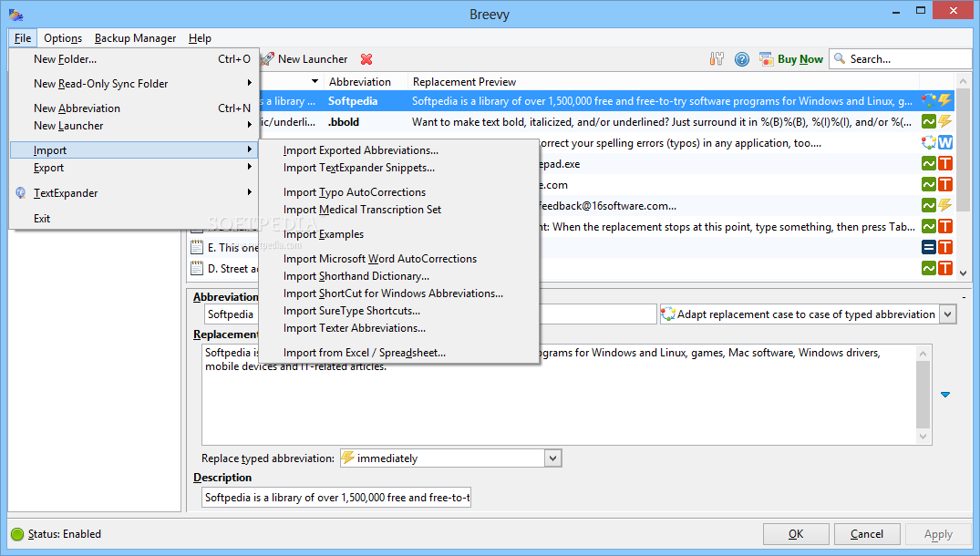
Task: Click the Abbreviation field containing Softpedia
Action: point(430,314)
